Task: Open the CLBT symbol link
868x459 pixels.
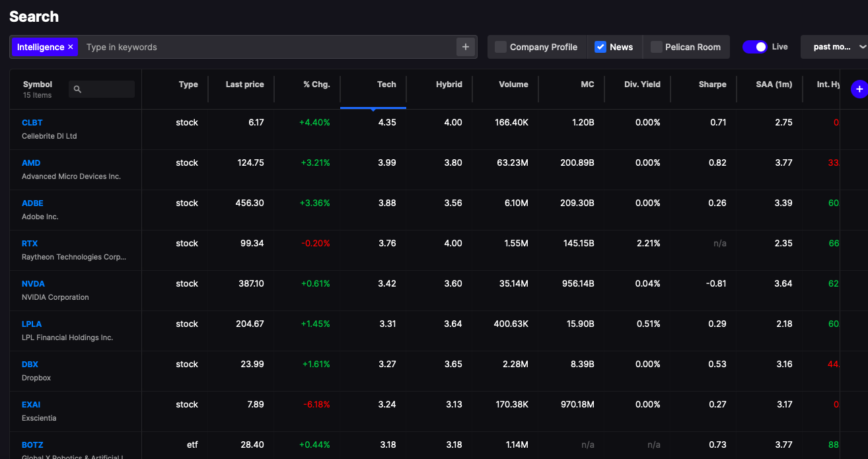Action: 32,123
